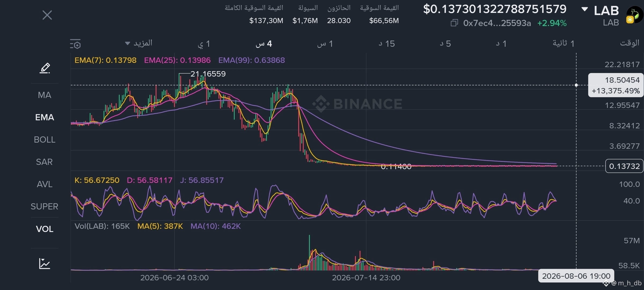Select the 1 س hourly timeframe
The width and height of the screenshot is (644, 290).
point(325,44)
